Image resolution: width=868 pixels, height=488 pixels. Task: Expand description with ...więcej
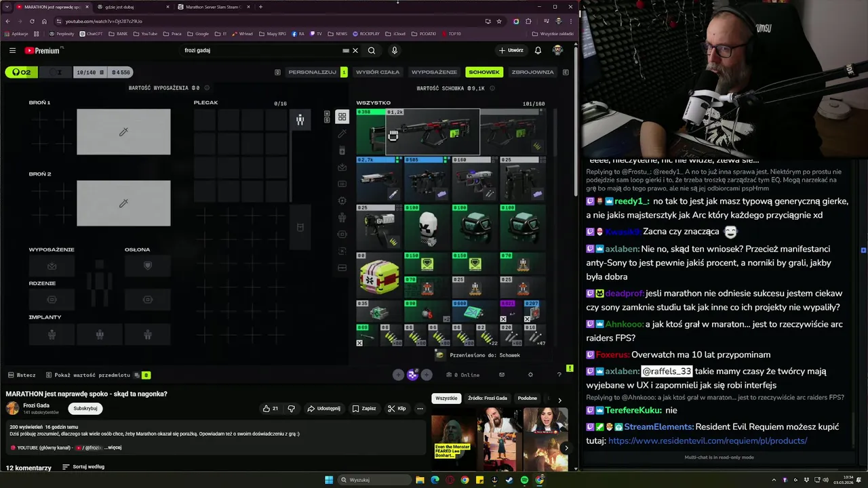[113, 447]
